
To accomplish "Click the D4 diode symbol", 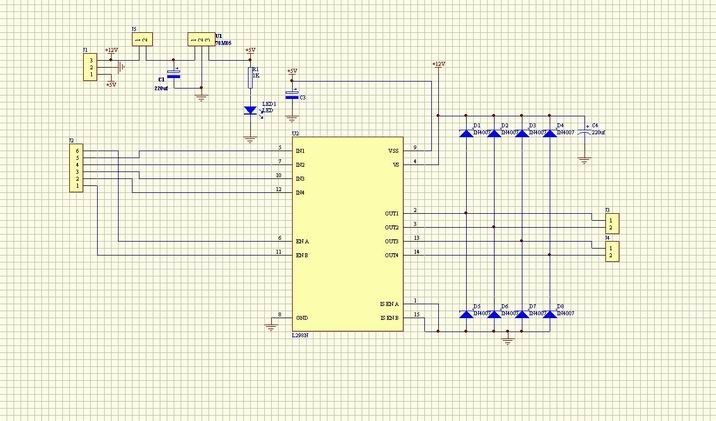I will (x=549, y=133).
